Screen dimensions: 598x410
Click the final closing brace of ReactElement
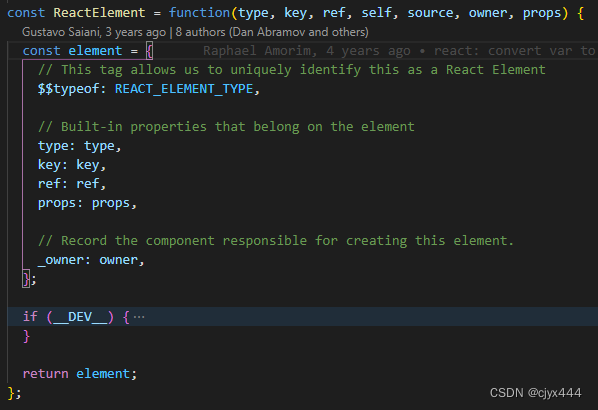click(x=11, y=393)
